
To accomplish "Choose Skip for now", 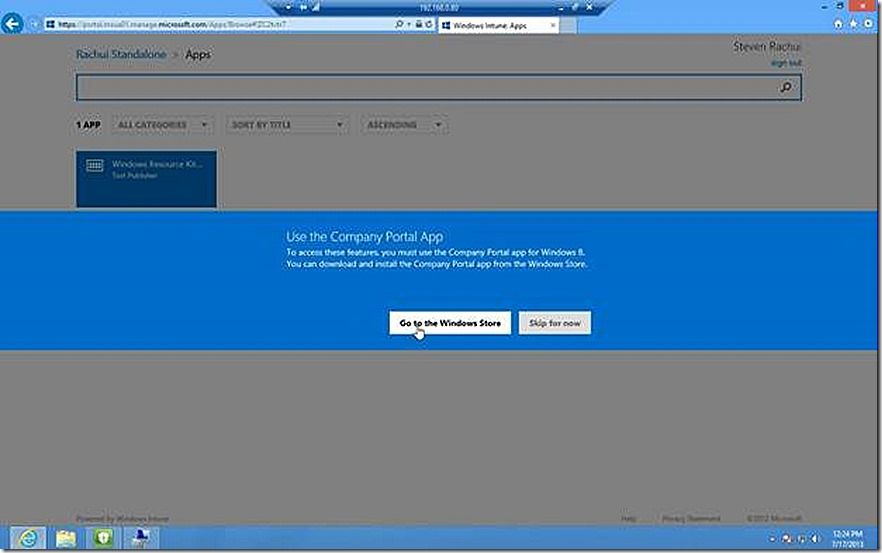I will click(555, 323).
